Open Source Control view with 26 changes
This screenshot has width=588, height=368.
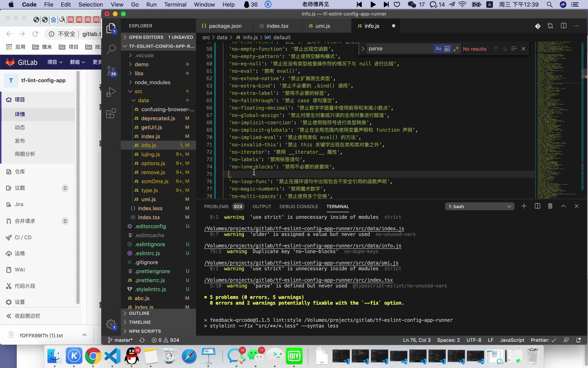click(111, 71)
